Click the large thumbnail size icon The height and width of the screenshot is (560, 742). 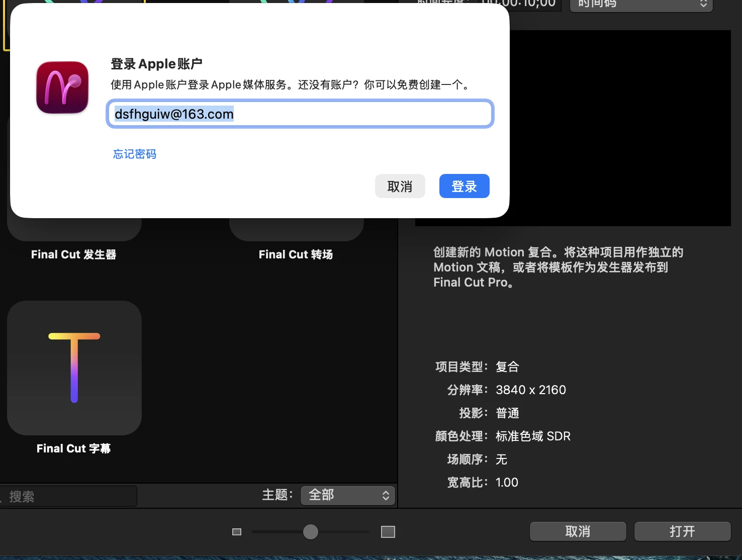pos(388,532)
